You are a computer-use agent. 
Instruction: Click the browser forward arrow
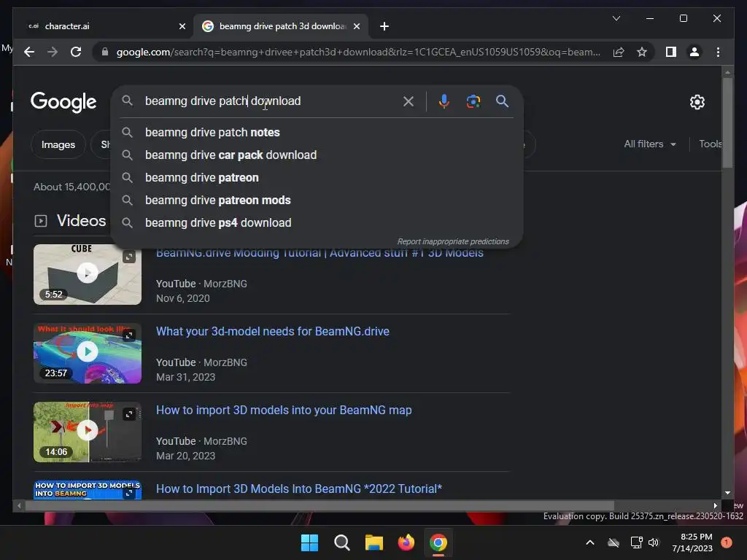[x=53, y=52]
